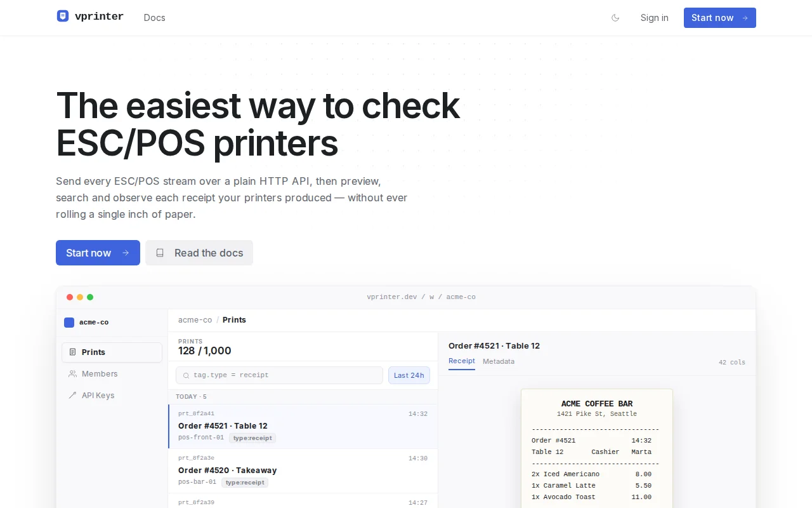The width and height of the screenshot is (812, 508).
Task: Click pos-bar-01 printer label
Action: (x=197, y=483)
